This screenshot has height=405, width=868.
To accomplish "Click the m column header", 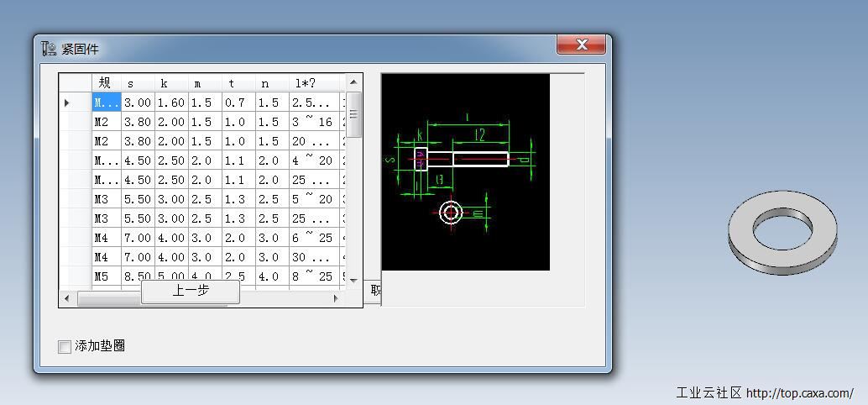I will pyautogui.click(x=206, y=83).
